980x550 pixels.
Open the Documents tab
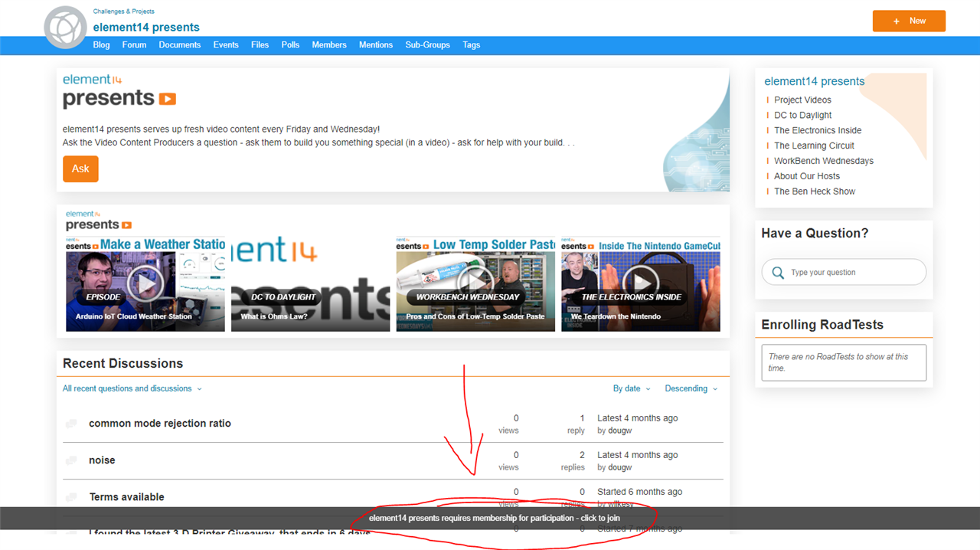[180, 45]
